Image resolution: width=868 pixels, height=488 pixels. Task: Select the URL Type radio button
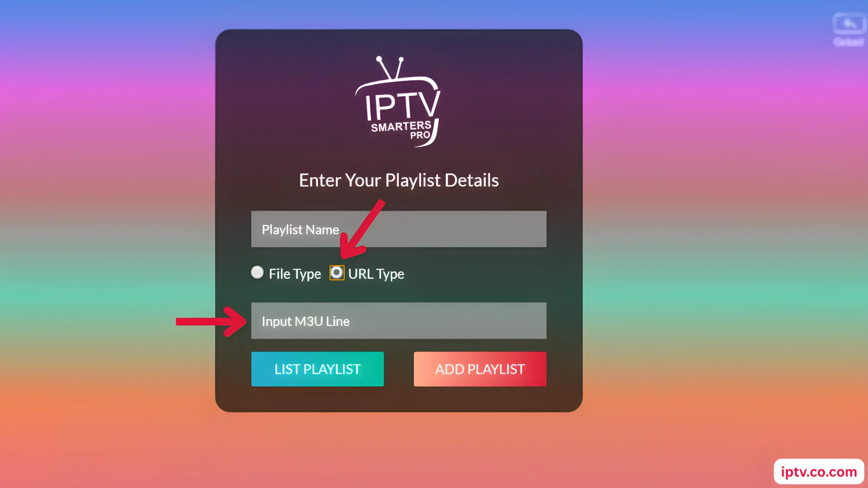(x=337, y=273)
